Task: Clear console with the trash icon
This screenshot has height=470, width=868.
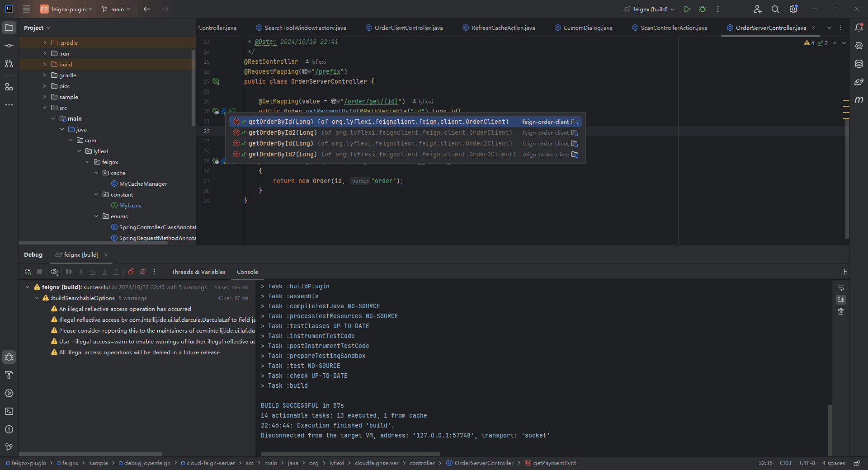Action: point(841,311)
